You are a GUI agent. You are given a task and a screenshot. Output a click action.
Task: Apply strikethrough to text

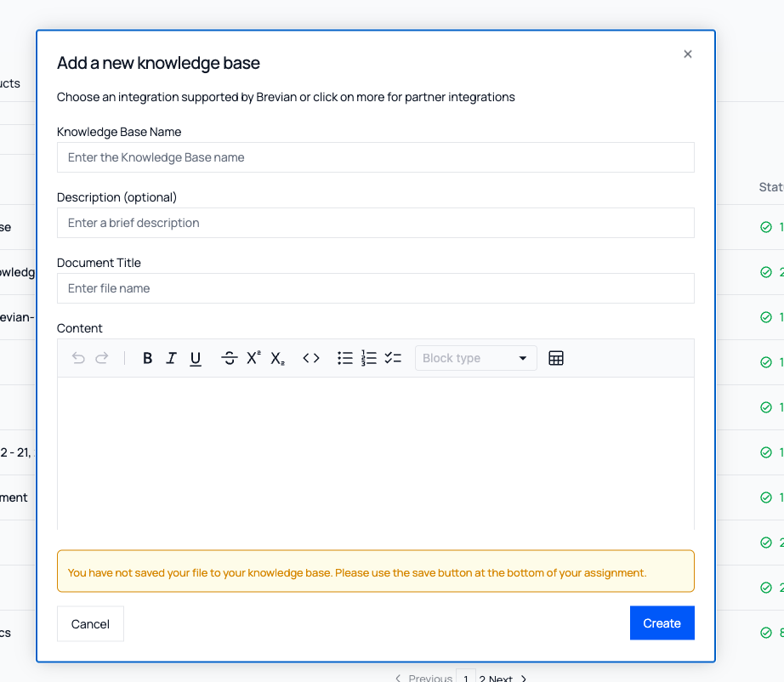[229, 358]
